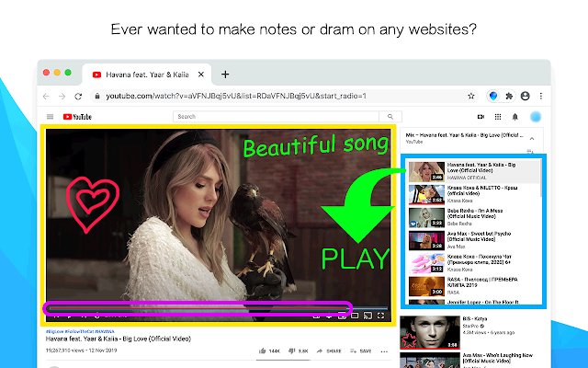Play Havana - Big Love in the Mix list

click(x=474, y=171)
